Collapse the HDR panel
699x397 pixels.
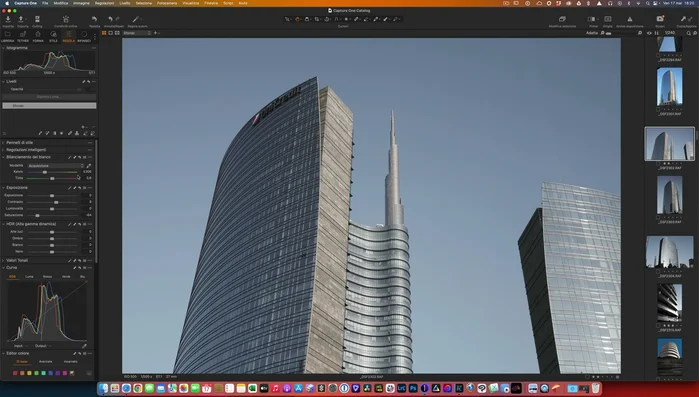tap(4, 224)
